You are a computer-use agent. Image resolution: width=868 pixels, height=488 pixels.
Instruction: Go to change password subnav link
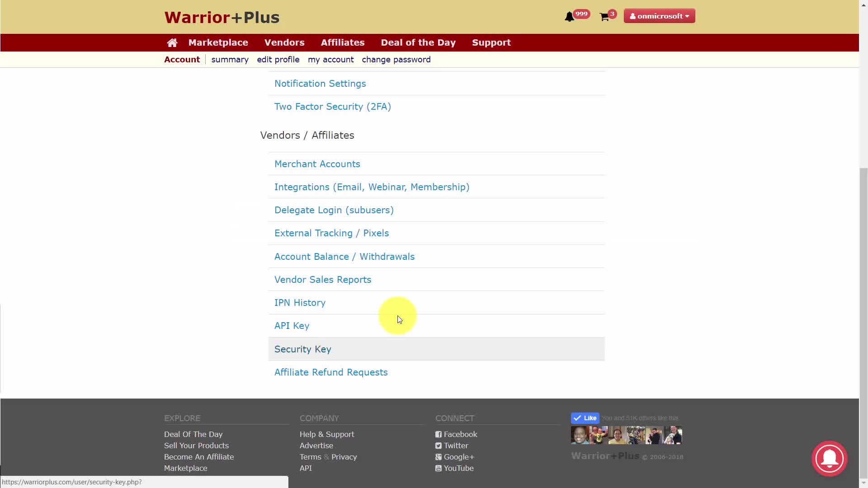396,60
